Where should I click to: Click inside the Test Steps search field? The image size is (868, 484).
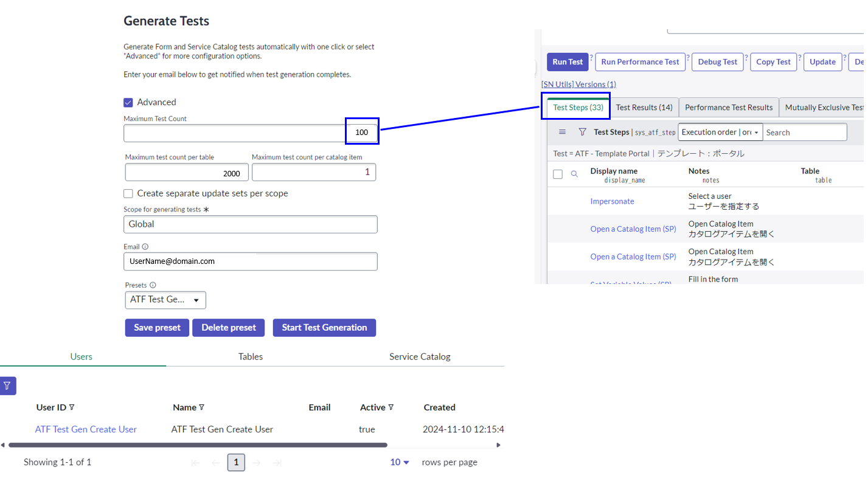(x=804, y=131)
